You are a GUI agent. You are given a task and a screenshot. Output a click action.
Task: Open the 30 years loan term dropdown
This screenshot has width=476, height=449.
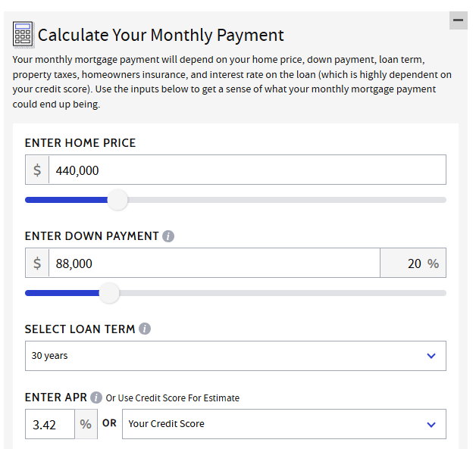click(x=235, y=356)
